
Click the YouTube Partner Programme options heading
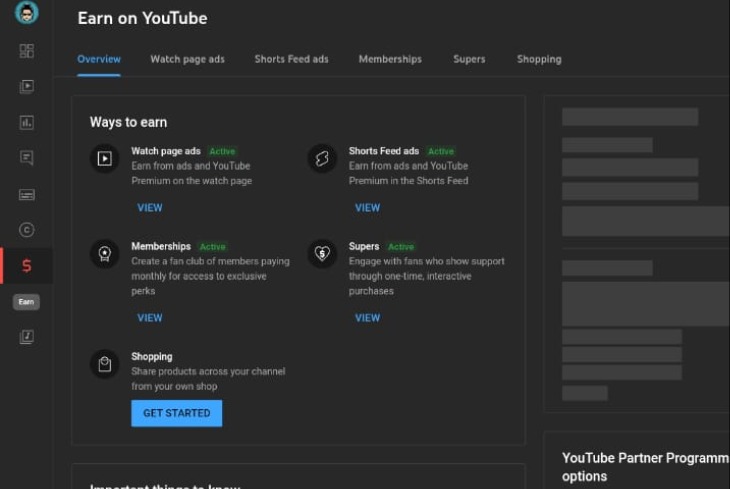pos(645,467)
